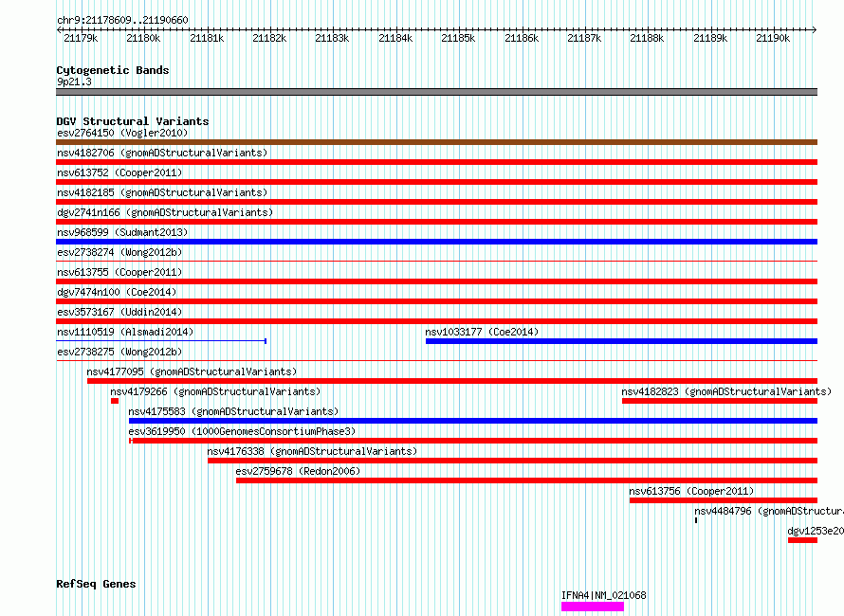The width and height of the screenshot is (844, 616).
Task: Click the blue nsv4175583 variant bar
Action: point(473,421)
